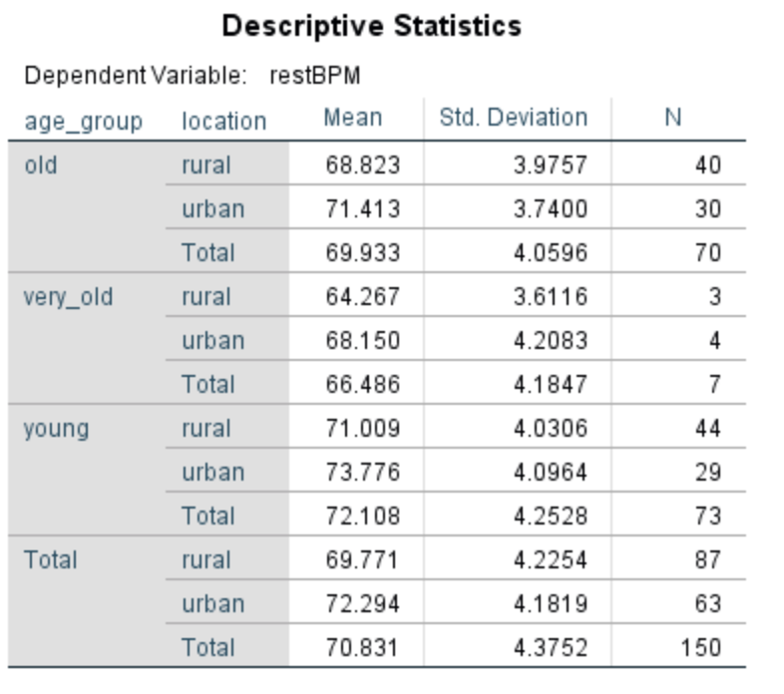The width and height of the screenshot is (784, 694).
Task: Click the 'urban' label under old
Action: coord(213,209)
